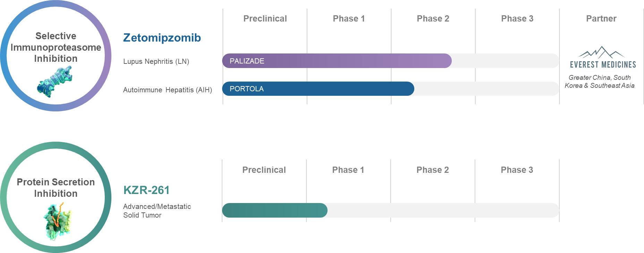Click the Everest Medicines mountain logo
Viewport: 644px width, 253px height.
click(x=601, y=52)
